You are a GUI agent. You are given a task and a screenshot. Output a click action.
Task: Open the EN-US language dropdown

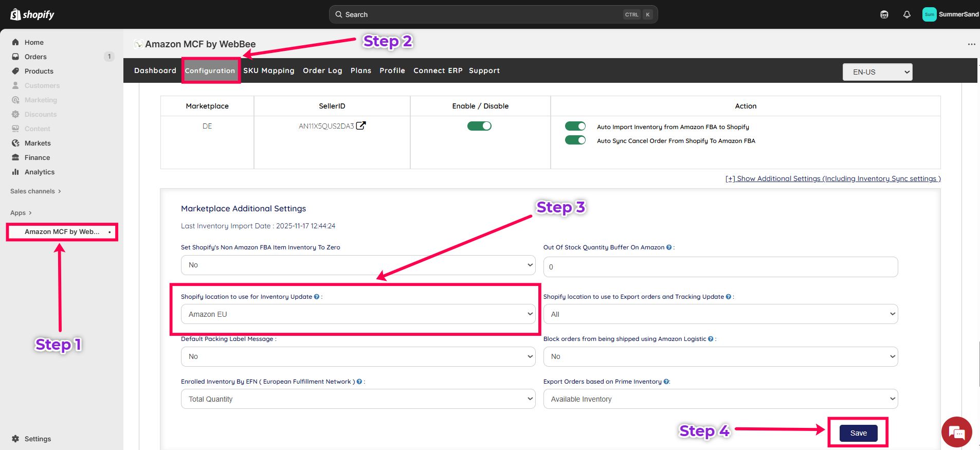[877, 72]
